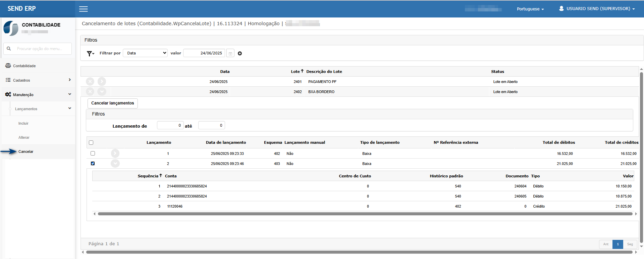The image size is (644, 259).
Task: Collapse the Manutenção menu
Action: tap(38, 95)
